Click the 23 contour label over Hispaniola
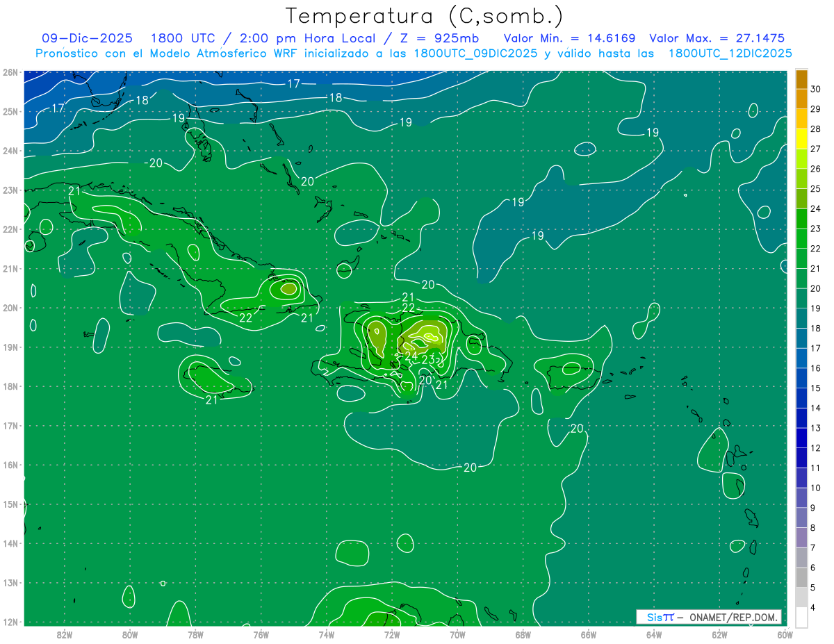This screenshot has height=644, width=834. [430, 359]
